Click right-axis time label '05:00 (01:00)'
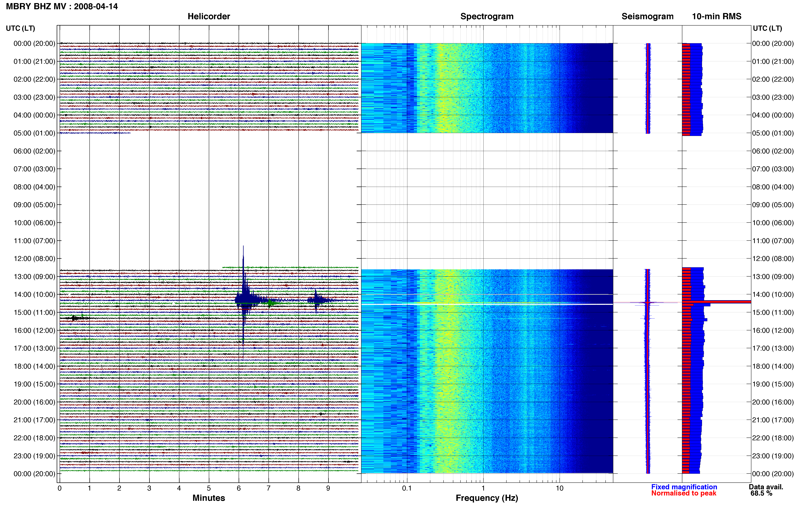The height and width of the screenshot is (508, 812). pos(773,133)
